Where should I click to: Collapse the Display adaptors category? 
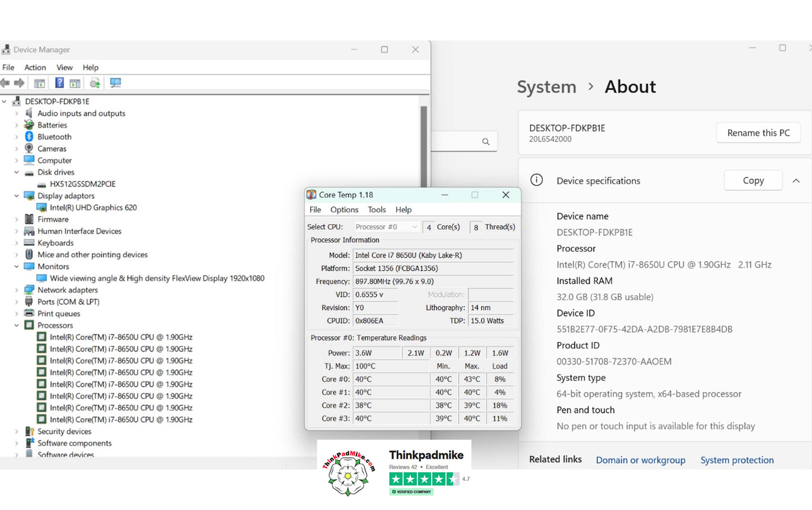[x=16, y=196]
